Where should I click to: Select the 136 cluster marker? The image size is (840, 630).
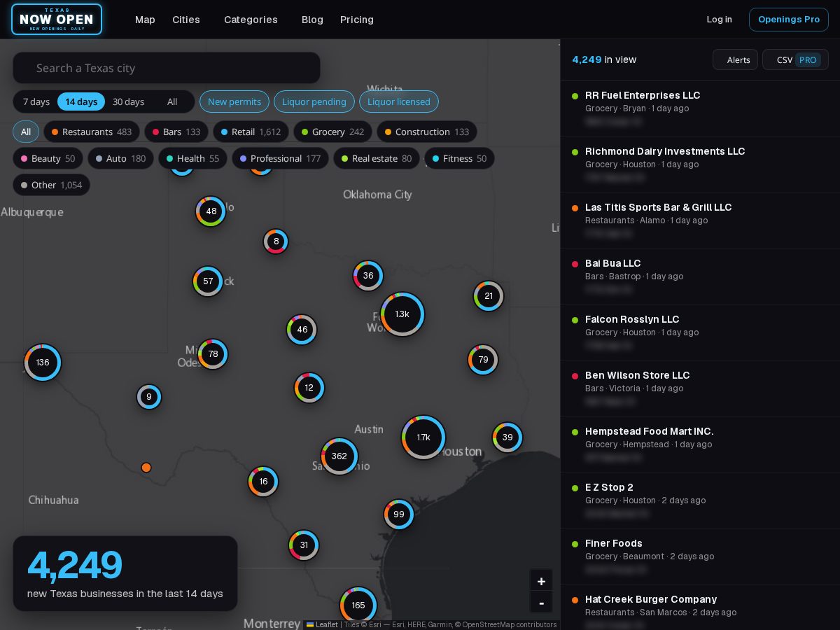click(43, 363)
